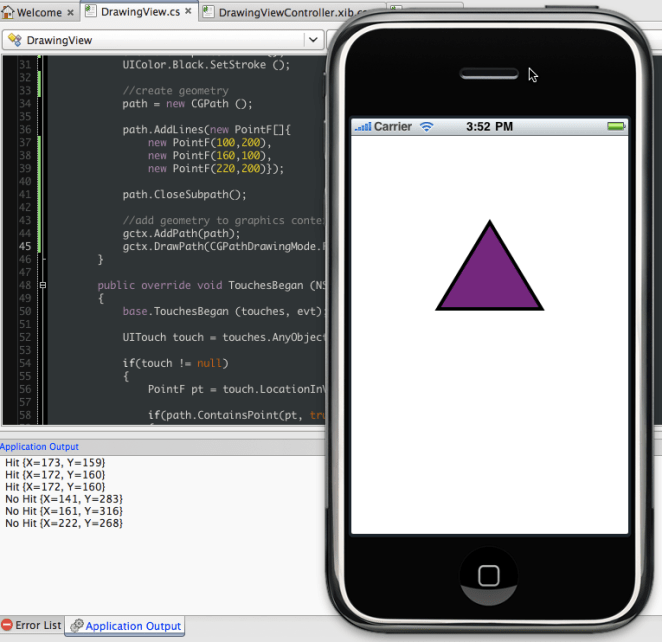Select the DrawingView.cs editor tab
662x642 pixels.
pyautogui.click(x=137, y=12)
